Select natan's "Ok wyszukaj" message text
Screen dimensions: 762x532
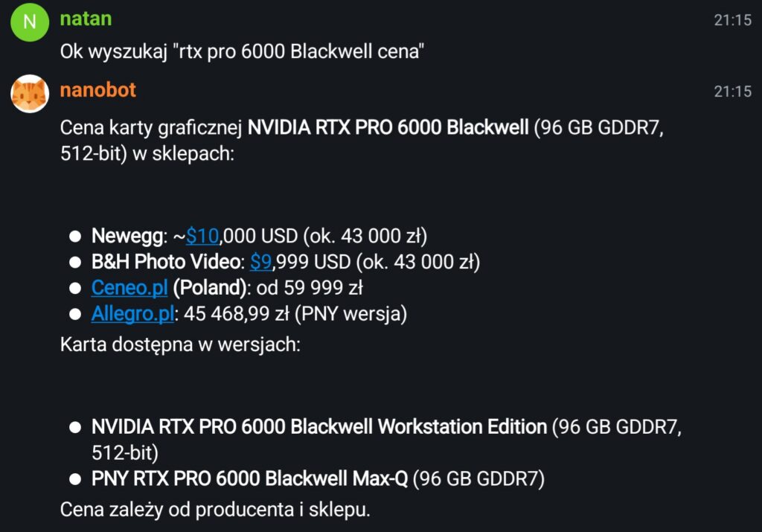tap(242, 54)
